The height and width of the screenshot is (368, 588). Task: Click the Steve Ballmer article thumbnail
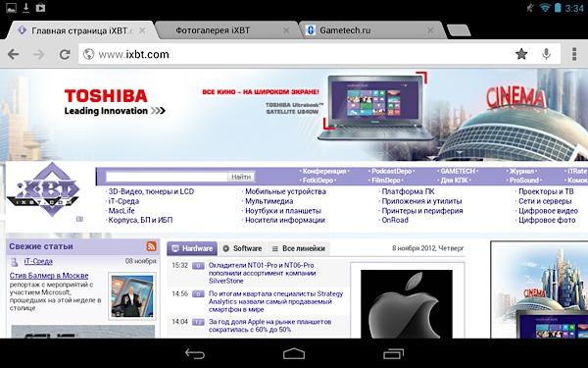132,296
